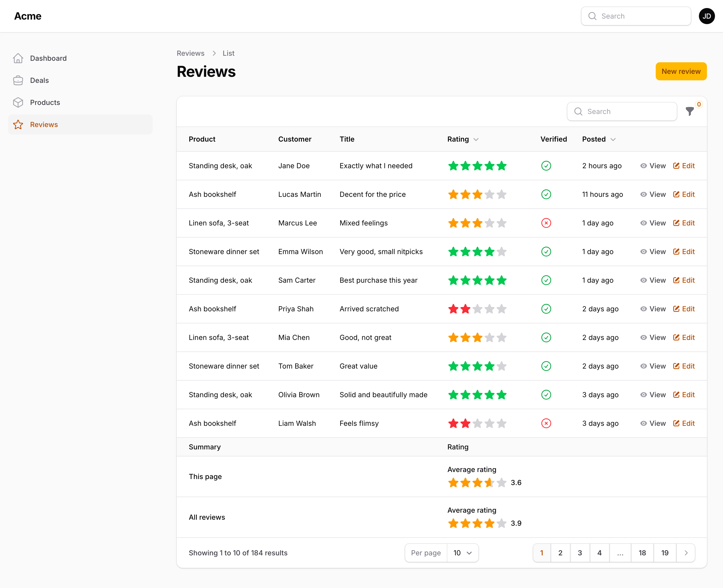Screen dimensions: 723x588
Task: Click the Dashboard house icon
Action: click(x=18, y=58)
